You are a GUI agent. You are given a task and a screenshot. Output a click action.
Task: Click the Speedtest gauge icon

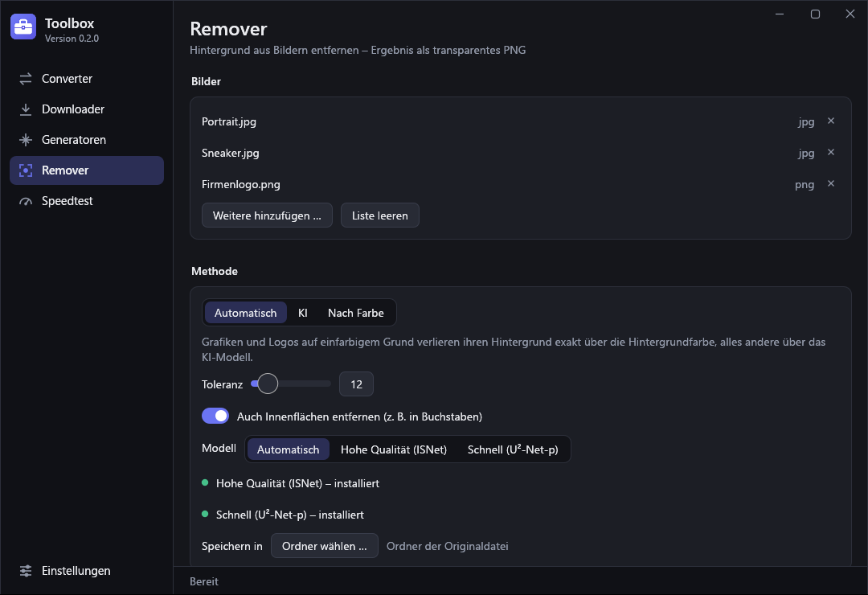click(x=26, y=201)
